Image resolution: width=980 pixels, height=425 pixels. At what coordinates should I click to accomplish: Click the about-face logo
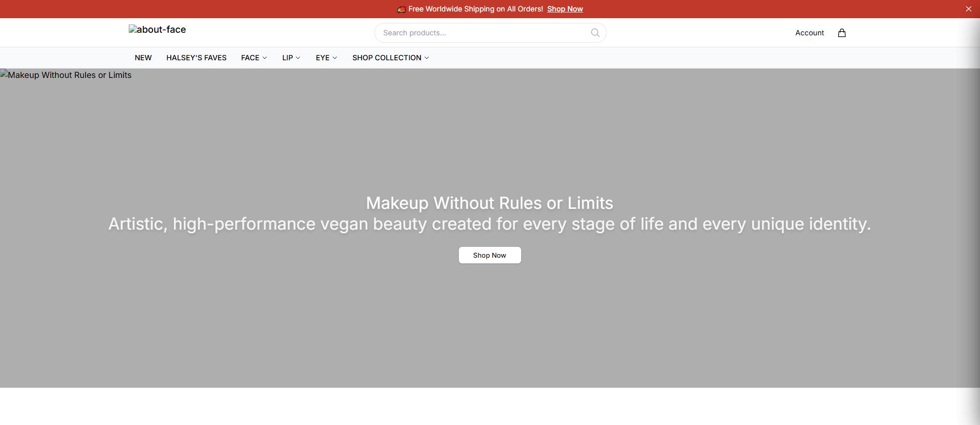(x=157, y=30)
